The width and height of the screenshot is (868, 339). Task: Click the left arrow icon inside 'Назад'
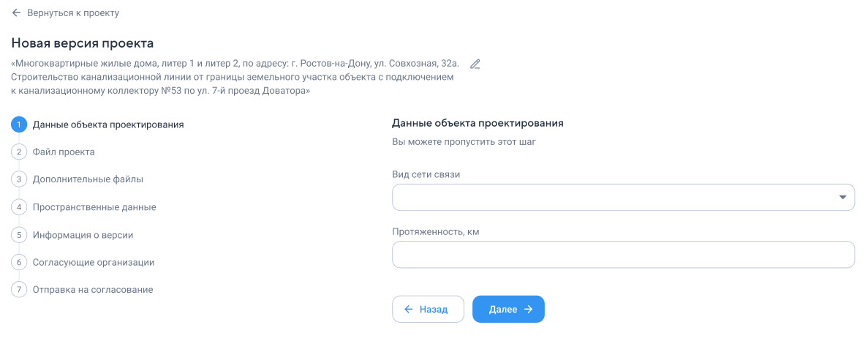[409, 309]
